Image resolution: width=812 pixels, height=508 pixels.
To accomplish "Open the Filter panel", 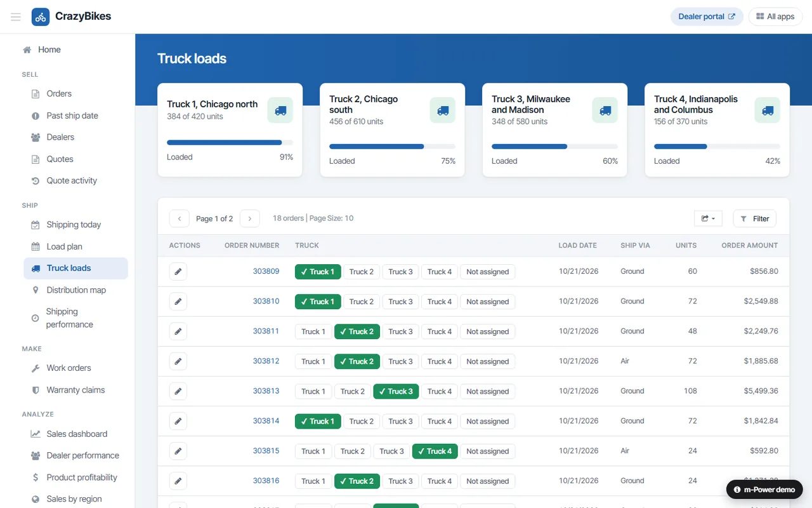I will [x=754, y=218].
